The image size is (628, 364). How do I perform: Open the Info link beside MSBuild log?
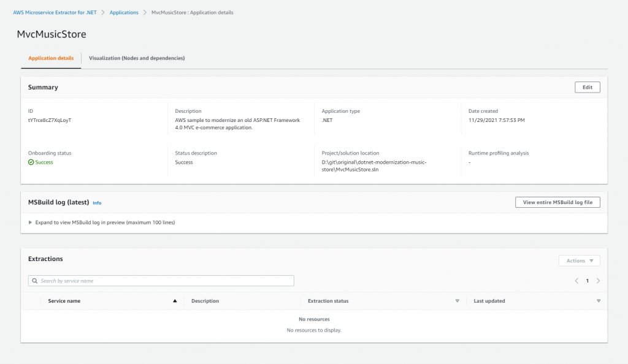97,202
